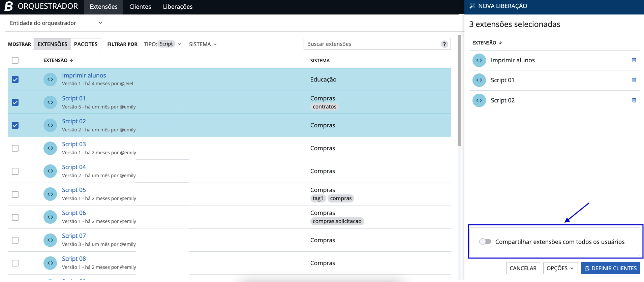The height and width of the screenshot is (282, 644).
Task: Uncheck the Script 02 checkbox
Action: click(x=15, y=125)
